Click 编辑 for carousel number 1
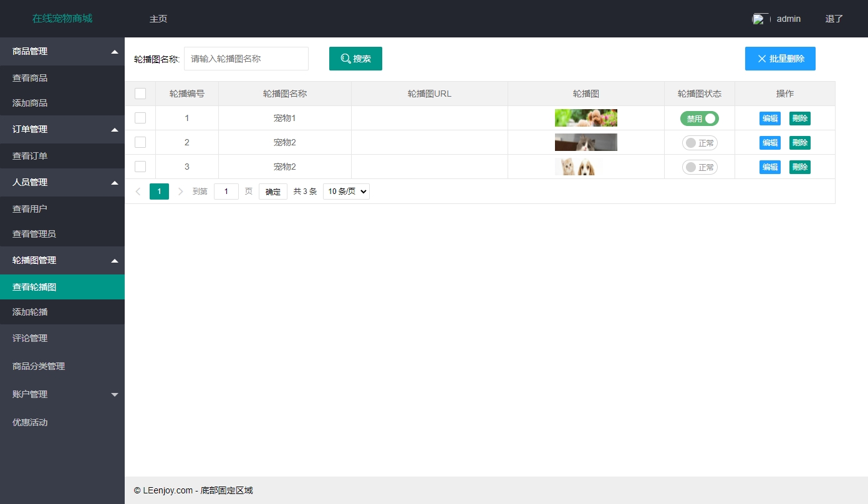868x504 pixels. (x=770, y=119)
